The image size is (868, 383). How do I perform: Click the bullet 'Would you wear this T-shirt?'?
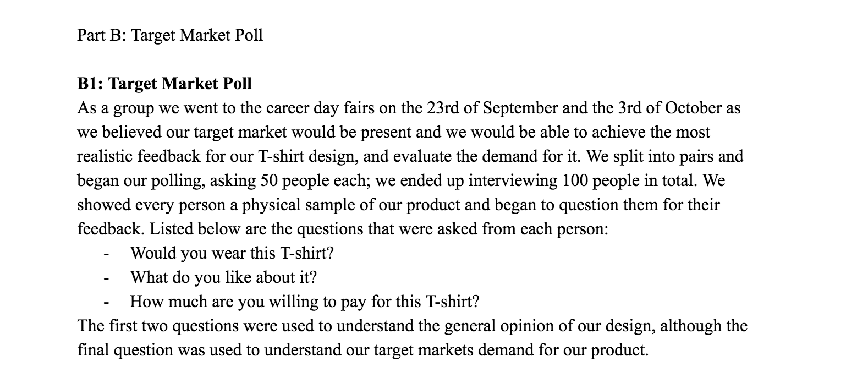point(232,253)
